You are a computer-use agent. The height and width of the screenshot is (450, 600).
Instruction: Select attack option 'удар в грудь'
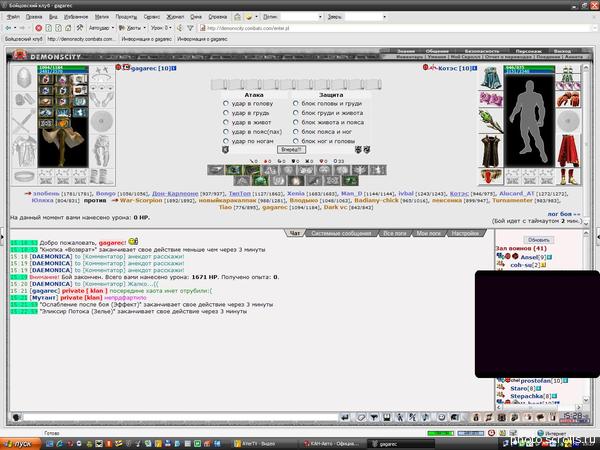click(x=226, y=113)
